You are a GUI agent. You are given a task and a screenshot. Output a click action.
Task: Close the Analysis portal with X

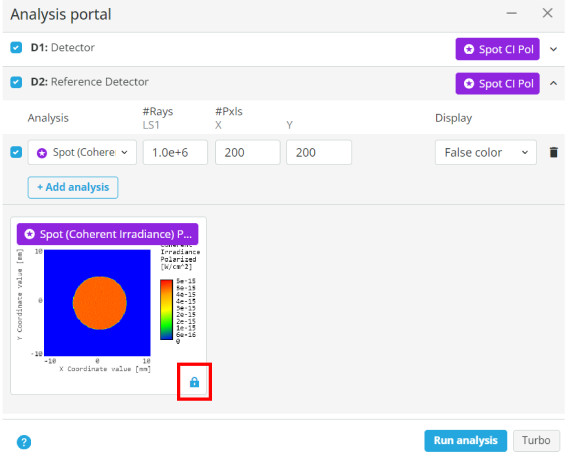[547, 13]
